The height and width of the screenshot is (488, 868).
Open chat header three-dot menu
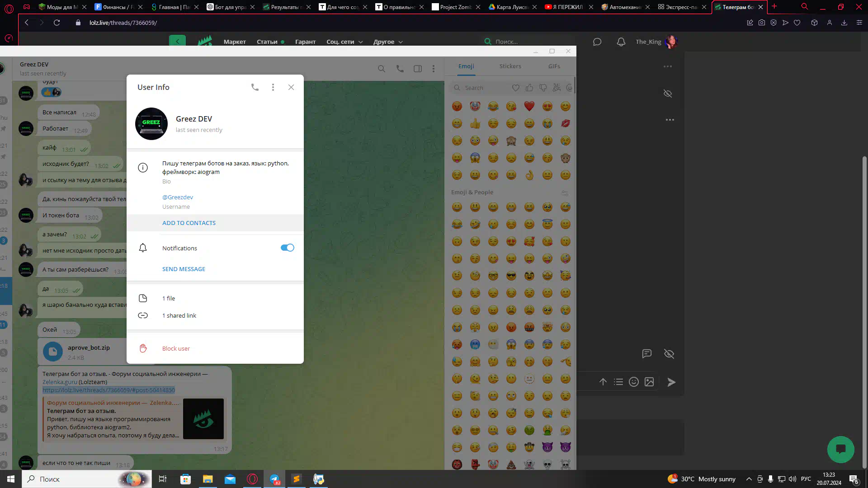434,69
